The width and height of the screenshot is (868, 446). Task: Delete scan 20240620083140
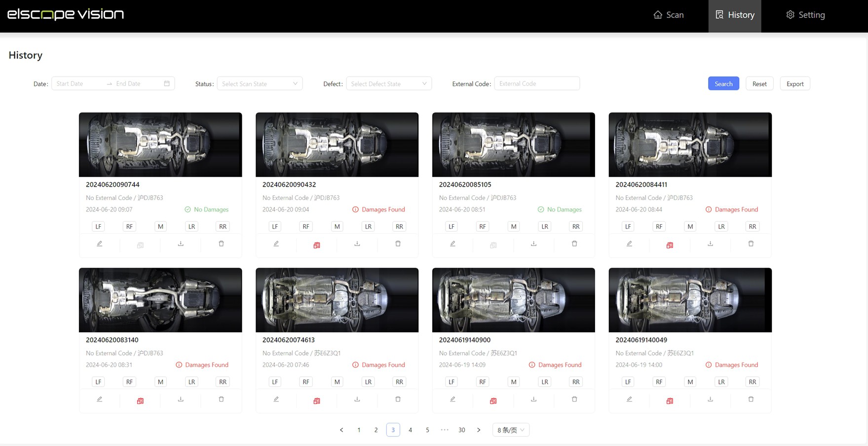(x=221, y=399)
